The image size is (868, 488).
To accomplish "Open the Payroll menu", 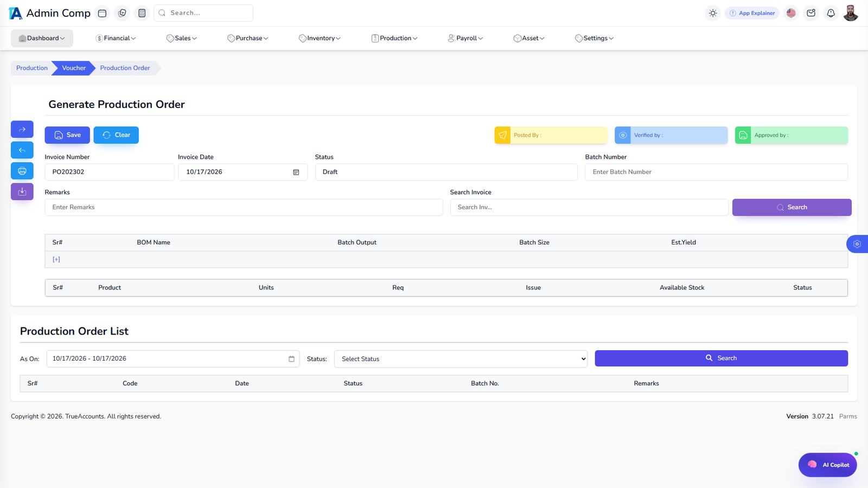I will point(465,38).
